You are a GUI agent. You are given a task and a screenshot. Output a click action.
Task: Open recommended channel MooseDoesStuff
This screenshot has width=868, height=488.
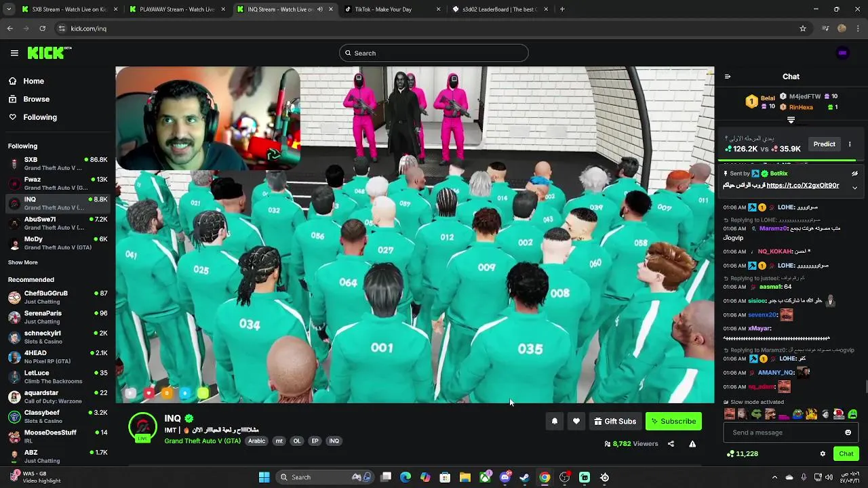pyautogui.click(x=58, y=436)
